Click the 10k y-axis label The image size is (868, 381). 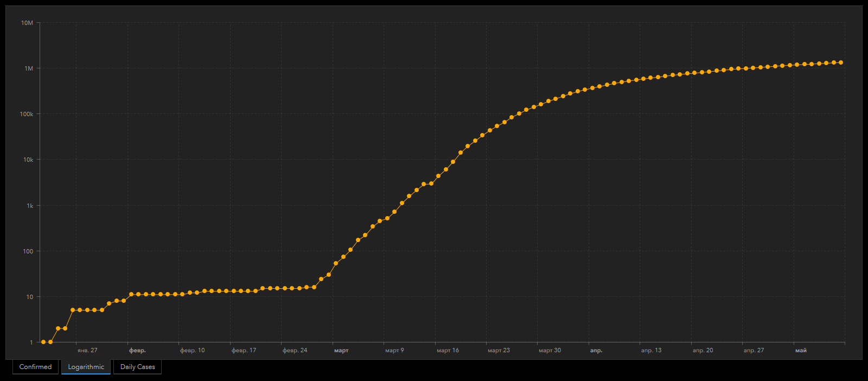click(28, 160)
